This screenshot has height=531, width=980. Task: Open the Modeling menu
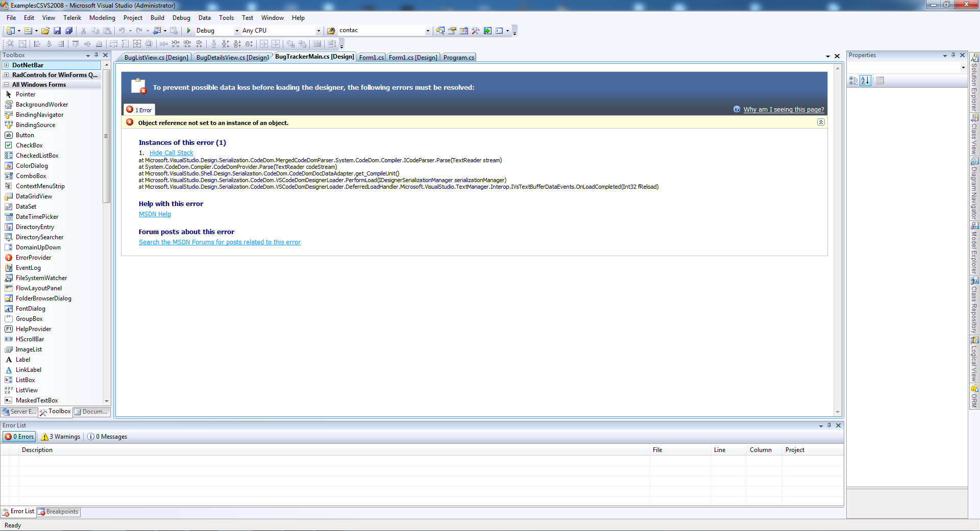pyautogui.click(x=102, y=18)
